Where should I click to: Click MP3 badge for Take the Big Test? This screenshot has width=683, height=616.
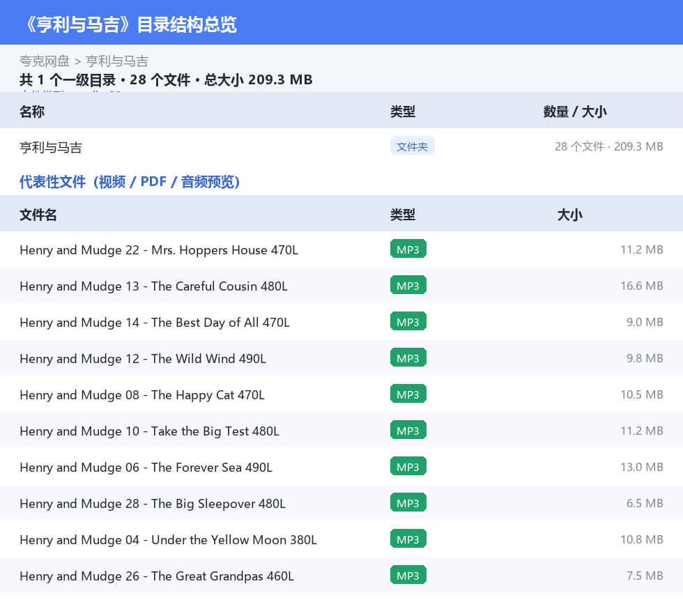[x=408, y=430]
